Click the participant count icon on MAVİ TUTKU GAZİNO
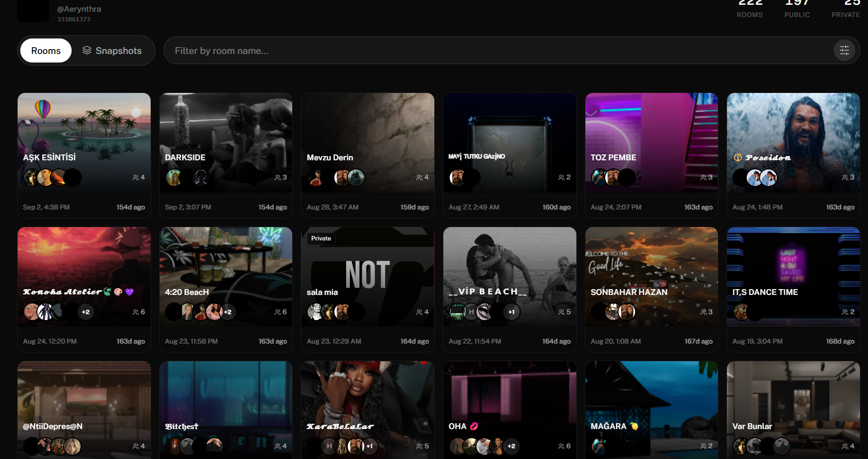The image size is (868, 459). tap(561, 177)
